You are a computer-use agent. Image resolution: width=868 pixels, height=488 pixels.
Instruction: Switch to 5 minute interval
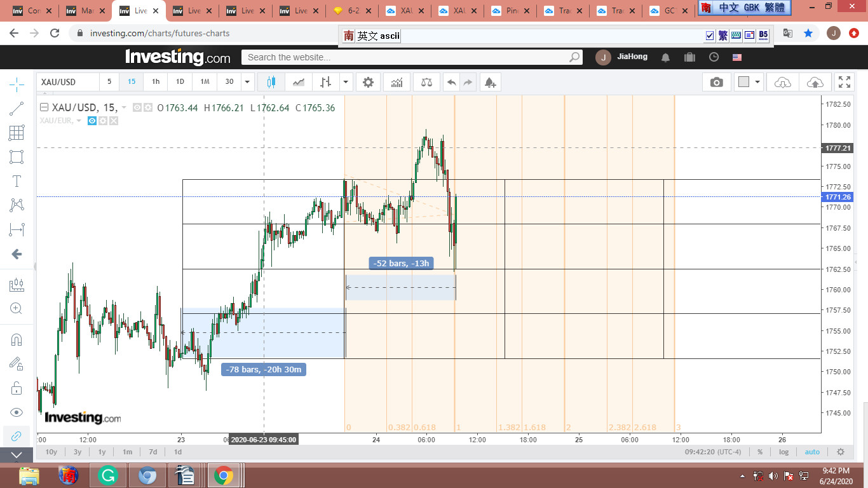coord(109,82)
